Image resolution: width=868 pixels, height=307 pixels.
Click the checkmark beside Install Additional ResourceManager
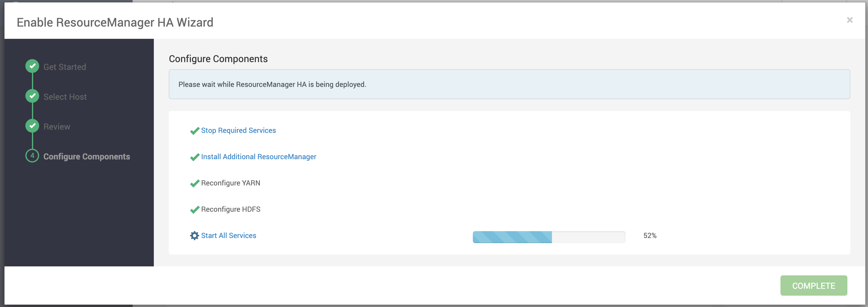click(x=195, y=157)
